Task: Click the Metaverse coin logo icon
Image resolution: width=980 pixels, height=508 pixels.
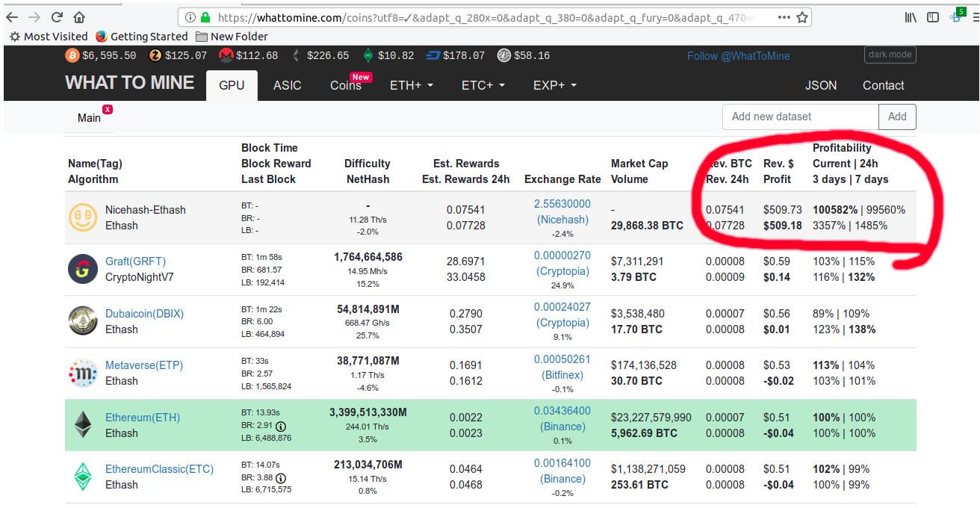Action: coord(83,373)
